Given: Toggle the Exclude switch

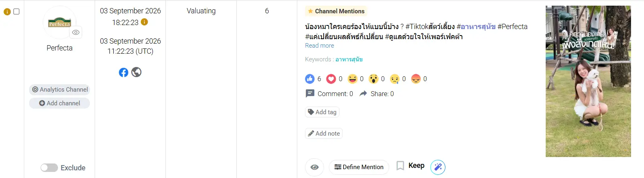Looking at the screenshot, I should [49, 168].
